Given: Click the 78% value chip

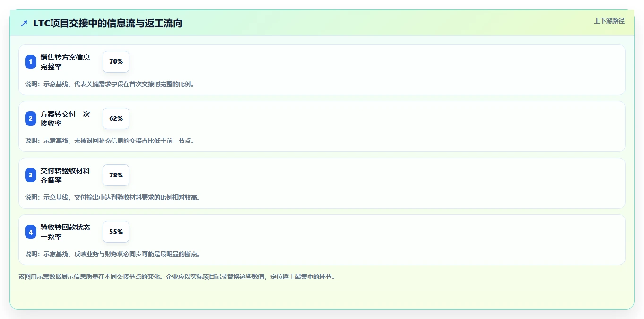Looking at the screenshot, I should click(116, 175).
